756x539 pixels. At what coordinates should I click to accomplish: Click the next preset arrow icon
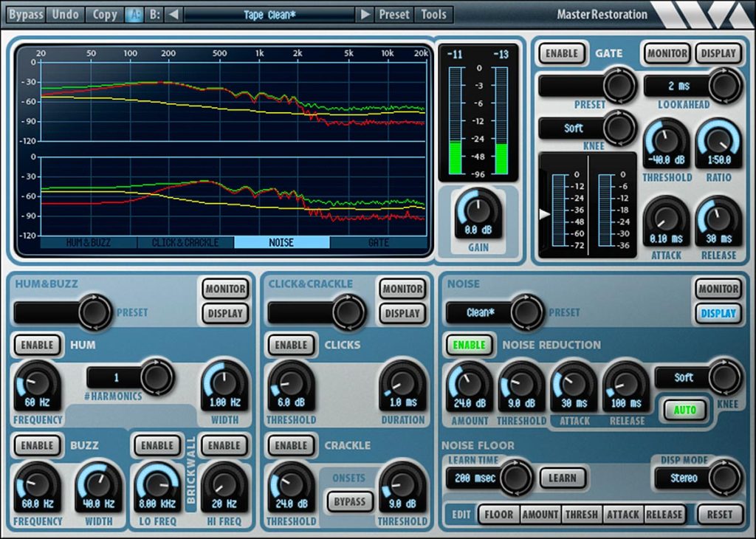(x=365, y=15)
